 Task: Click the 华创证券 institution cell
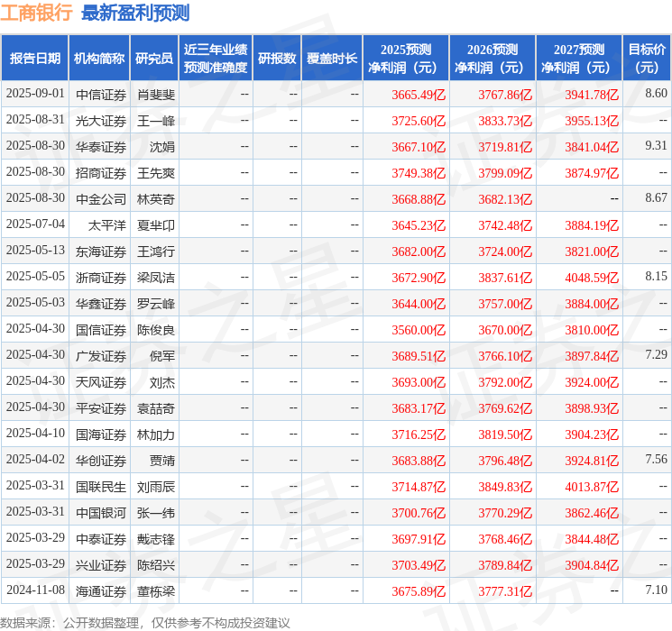coord(101,461)
